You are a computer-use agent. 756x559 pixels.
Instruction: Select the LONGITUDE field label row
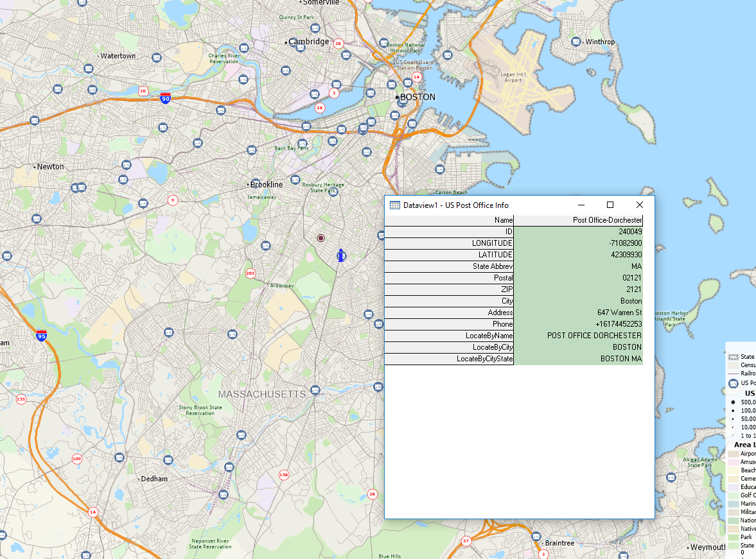[449, 243]
